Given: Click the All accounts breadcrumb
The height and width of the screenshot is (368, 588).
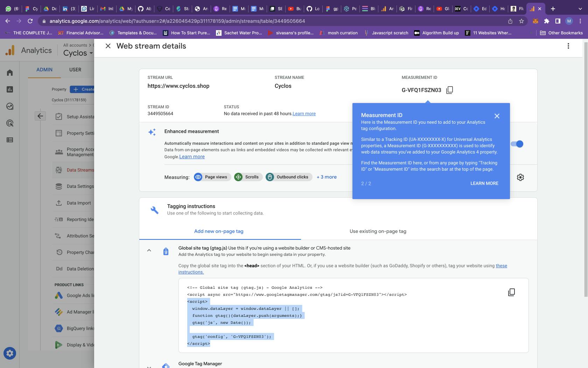Looking at the screenshot, I should [x=75, y=45].
